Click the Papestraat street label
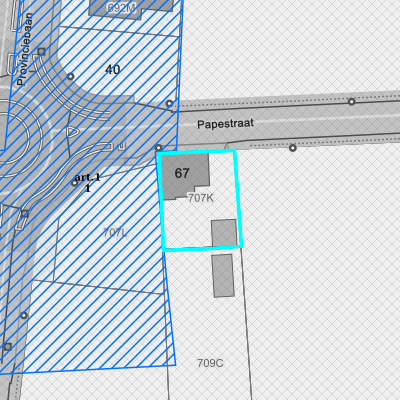 [x=225, y=124]
